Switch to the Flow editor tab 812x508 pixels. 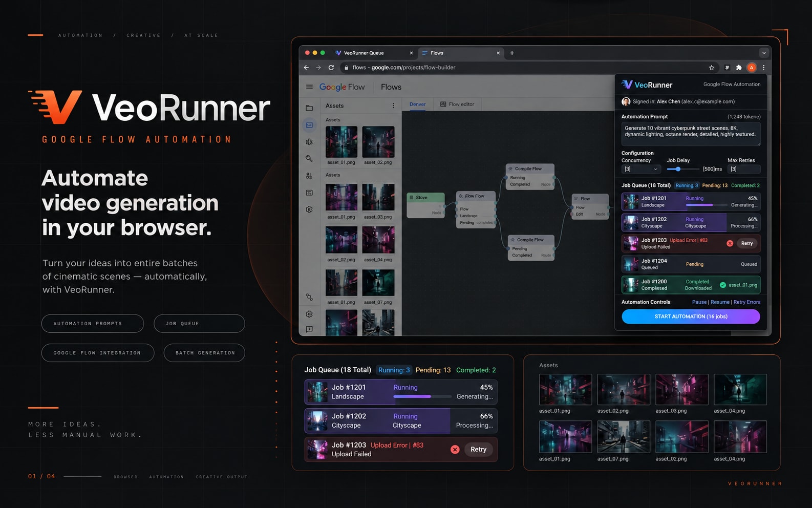coord(457,104)
